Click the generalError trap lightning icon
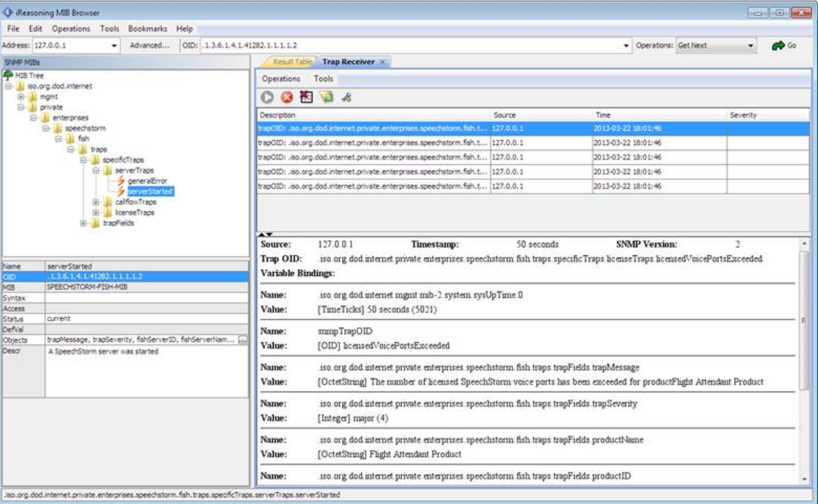The image size is (818, 504). [120, 180]
